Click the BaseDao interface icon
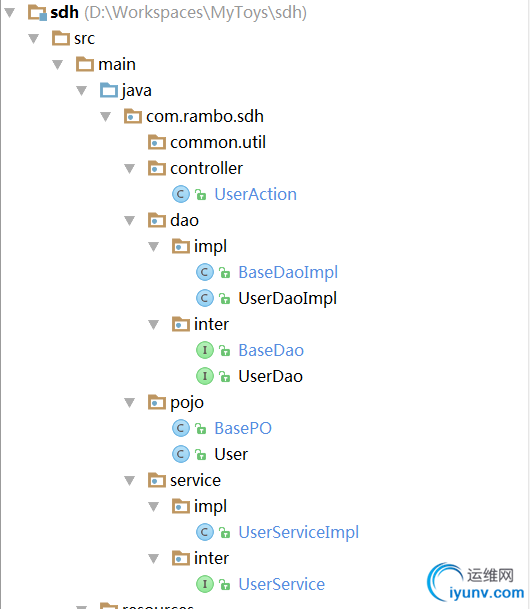The width and height of the screenshot is (530, 609). click(x=205, y=350)
